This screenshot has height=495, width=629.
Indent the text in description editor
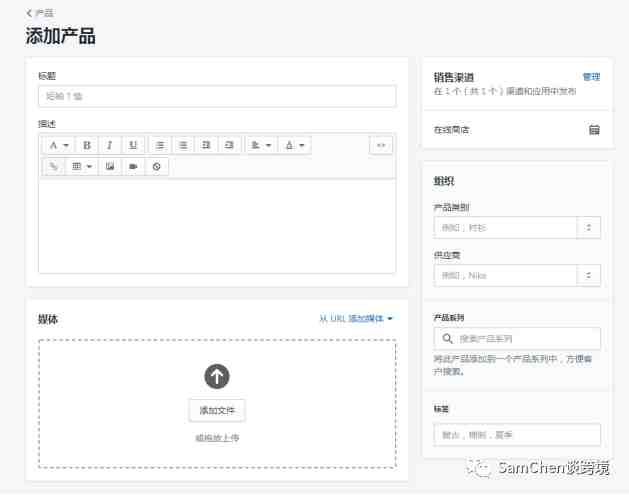pyautogui.click(x=229, y=145)
